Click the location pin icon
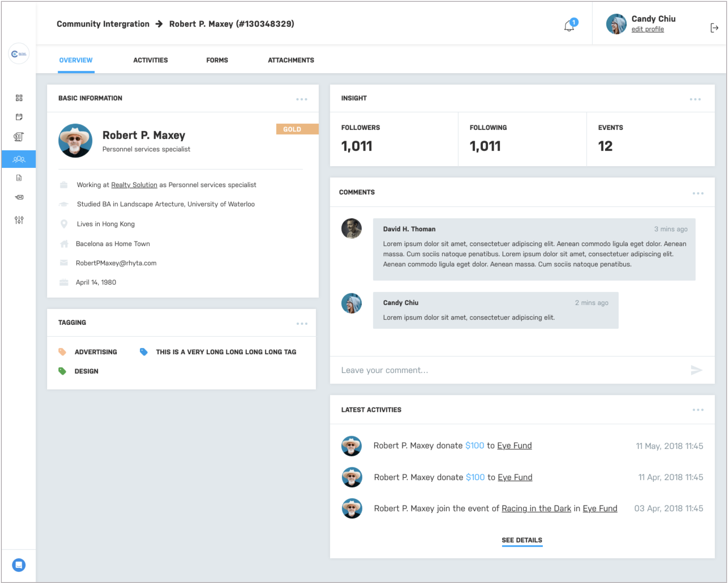This screenshot has width=728, height=583. 64,224
